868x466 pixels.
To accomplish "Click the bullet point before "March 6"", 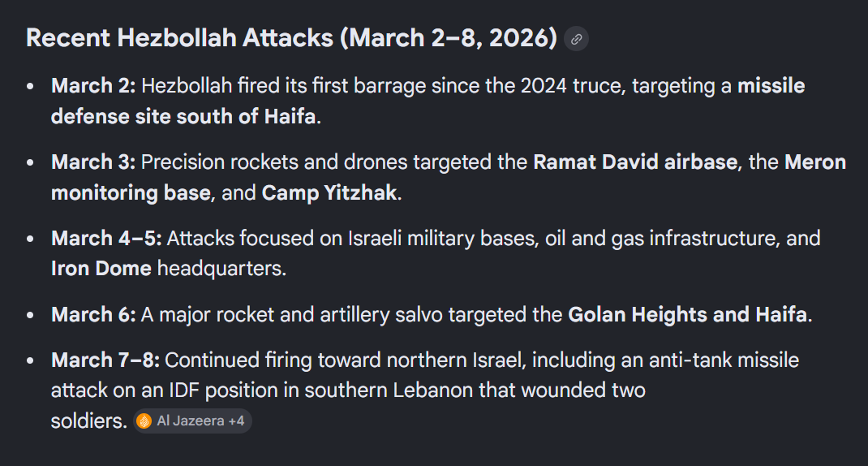I will (x=30, y=314).
